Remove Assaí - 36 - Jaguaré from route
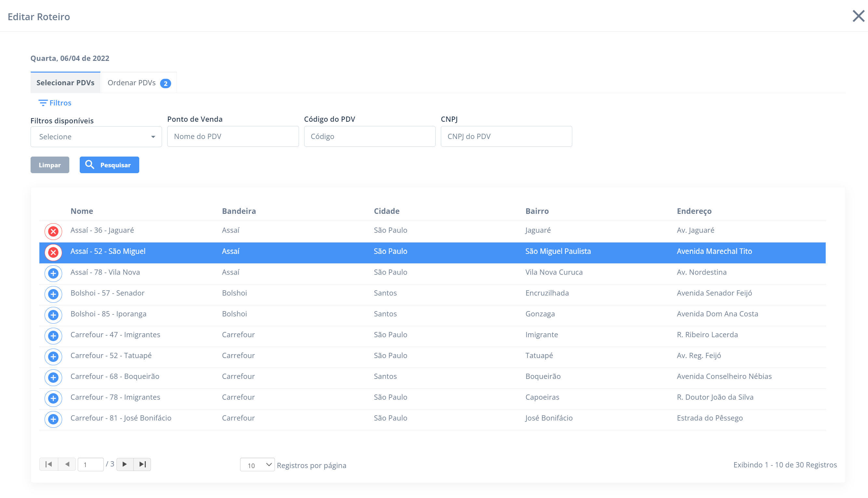Image resolution: width=868 pixels, height=498 pixels. pyautogui.click(x=53, y=231)
